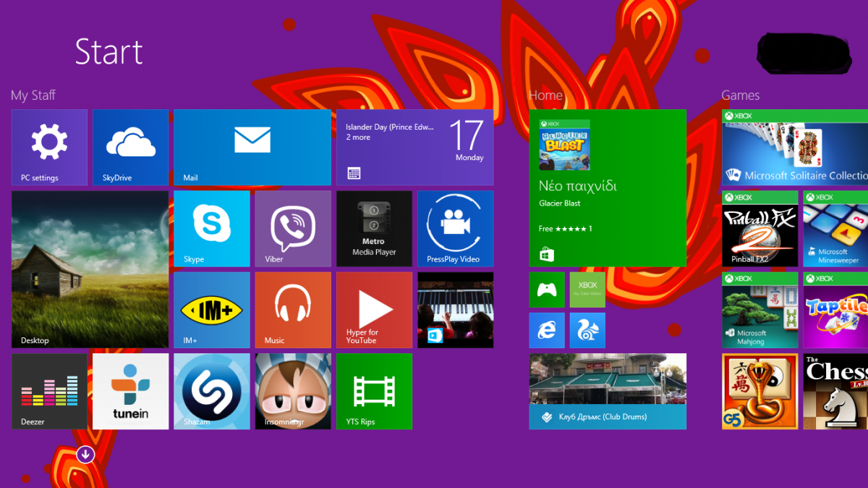Open the calendar tile showing Monday 17
Screen dimensions: 868x488
click(x=415, y=148)
